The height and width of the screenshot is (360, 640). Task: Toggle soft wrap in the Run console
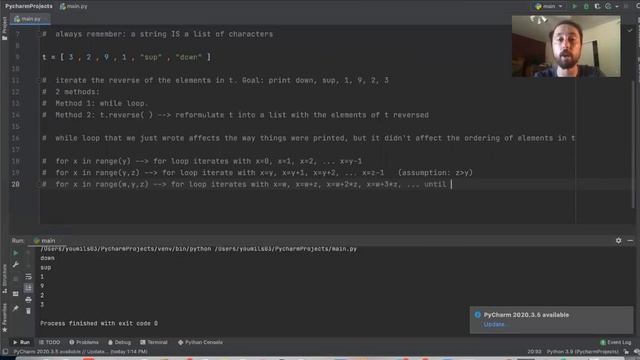pyautogui.click(x=28, y=277)
